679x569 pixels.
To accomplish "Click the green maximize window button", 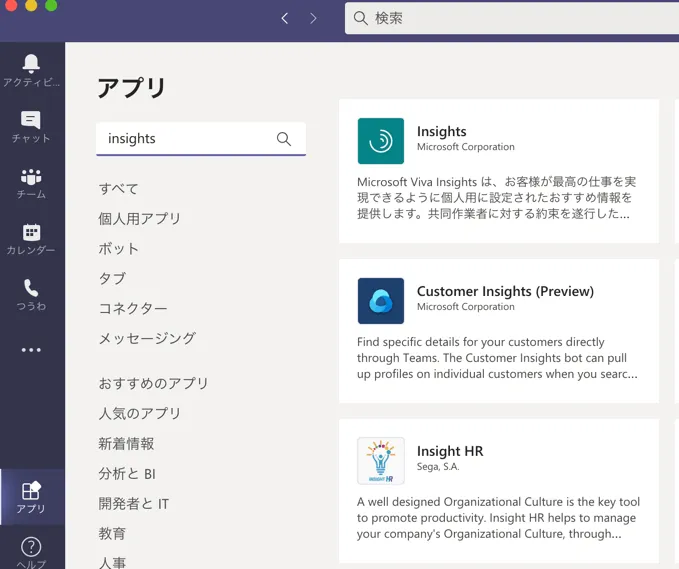I will pos(51,5).
